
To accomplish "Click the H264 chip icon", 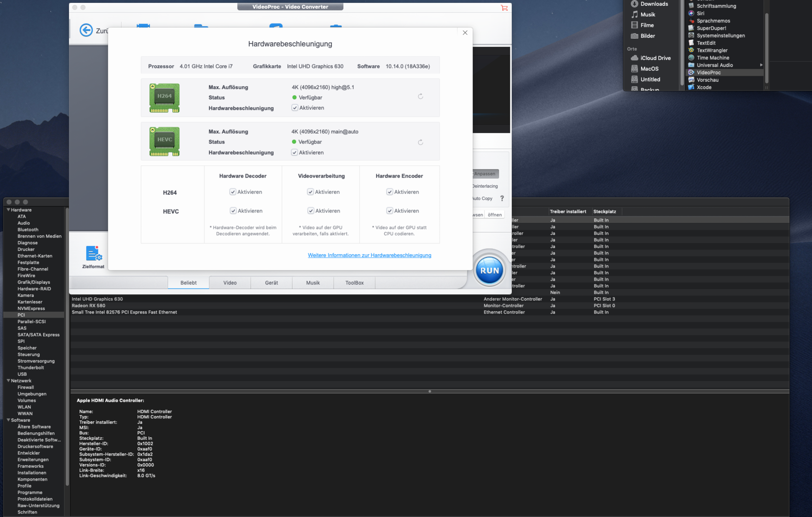I will (x=164, y=98).
